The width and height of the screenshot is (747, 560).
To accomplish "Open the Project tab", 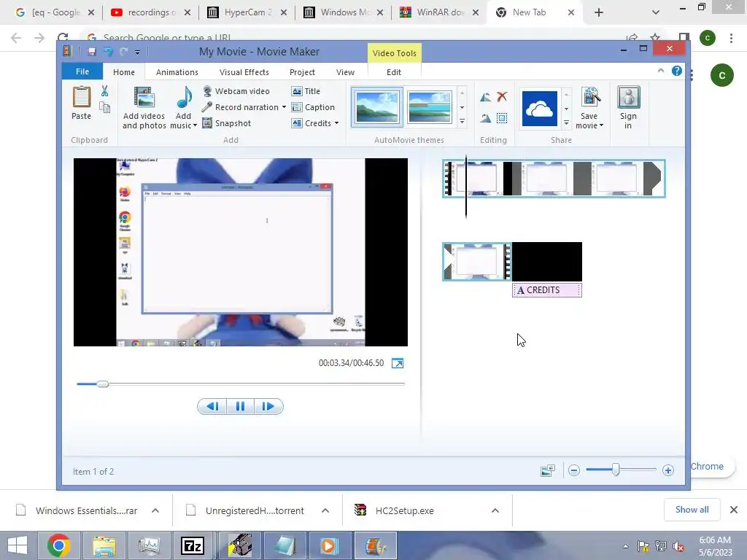I will click(x=302, y=72).
